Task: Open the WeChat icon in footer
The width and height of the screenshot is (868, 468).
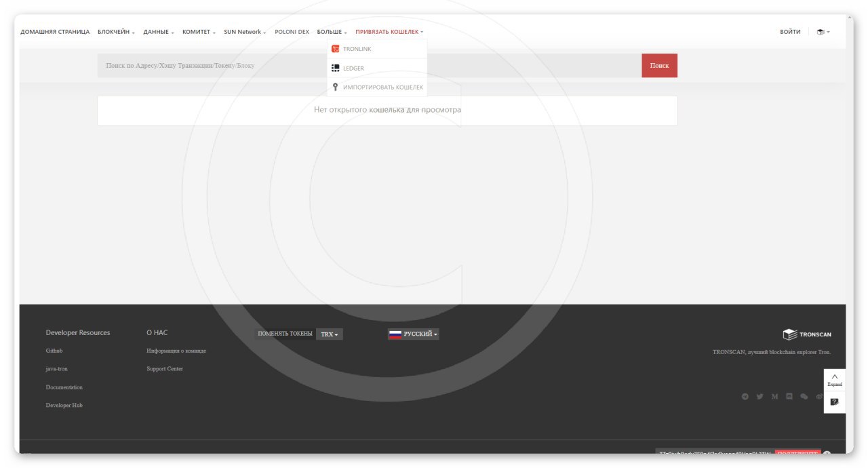Action: pos(804,396)
